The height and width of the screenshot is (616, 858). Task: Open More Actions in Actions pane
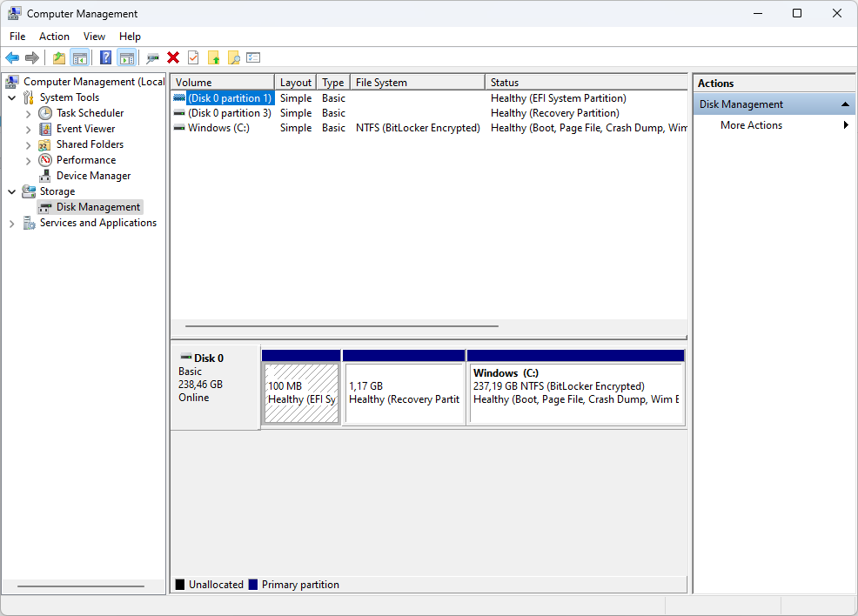tap(751, 125)
